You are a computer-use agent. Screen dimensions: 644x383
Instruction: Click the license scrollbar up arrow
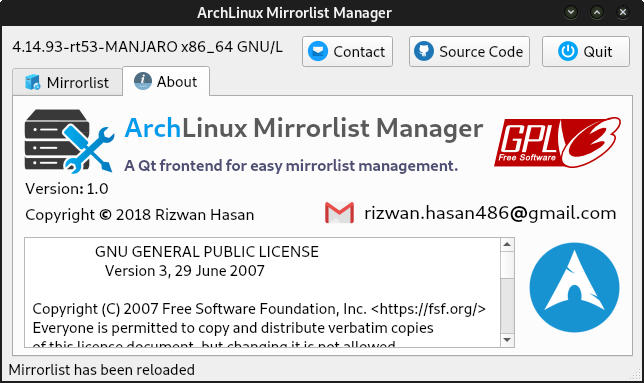click(507, 245)
